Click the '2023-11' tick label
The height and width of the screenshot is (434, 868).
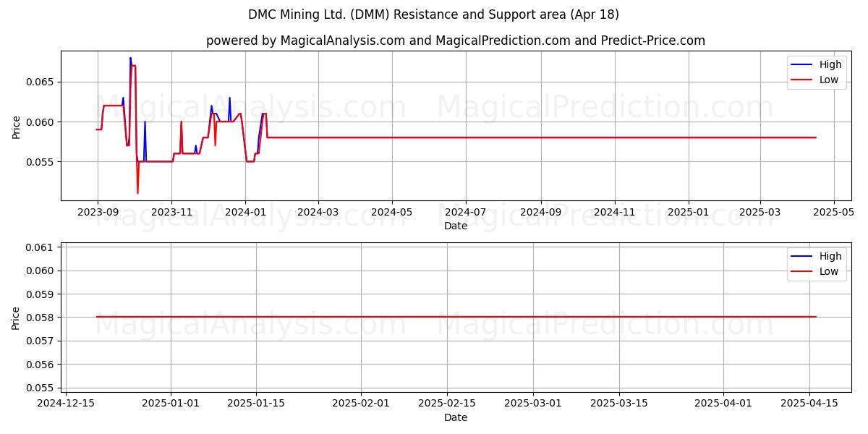(171, 212)
